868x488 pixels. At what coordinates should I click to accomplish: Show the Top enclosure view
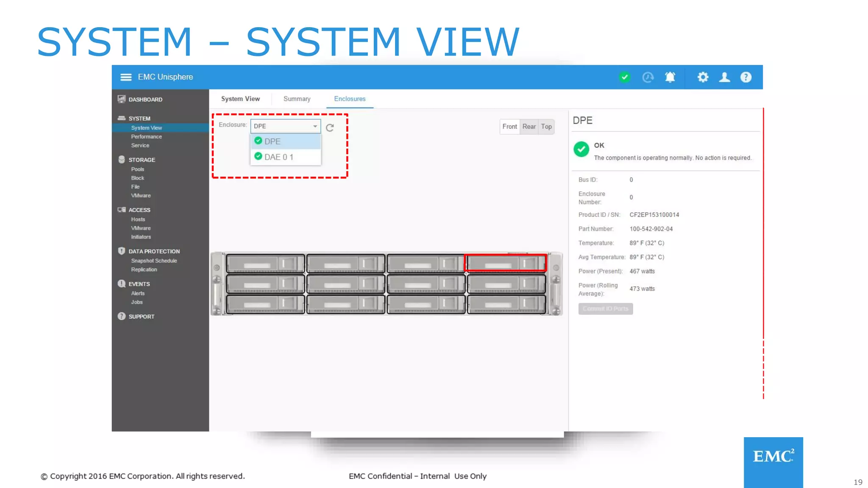(546, 127)
